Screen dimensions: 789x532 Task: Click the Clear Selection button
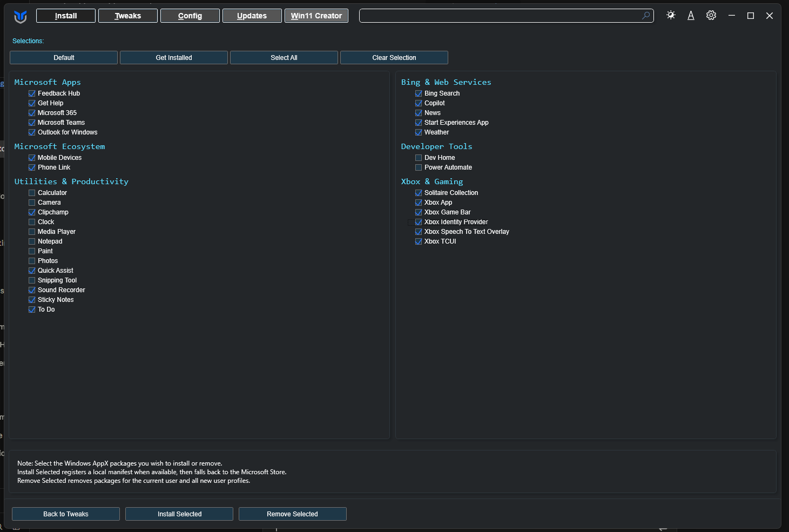tap(394, 58)
